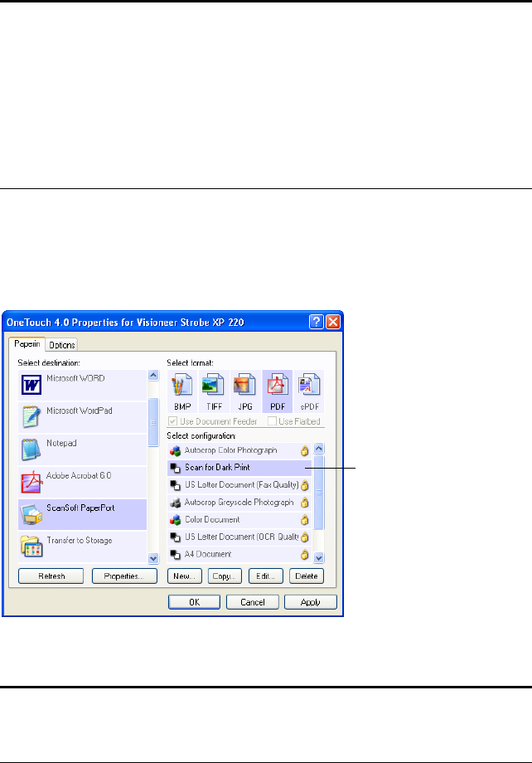The image size is (532, 763).
Task: Click the Refresh button
Action: (x=51, y=576)
